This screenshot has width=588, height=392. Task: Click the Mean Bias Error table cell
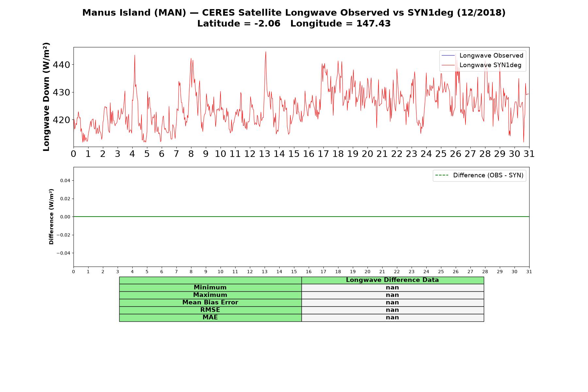point(210,302)
